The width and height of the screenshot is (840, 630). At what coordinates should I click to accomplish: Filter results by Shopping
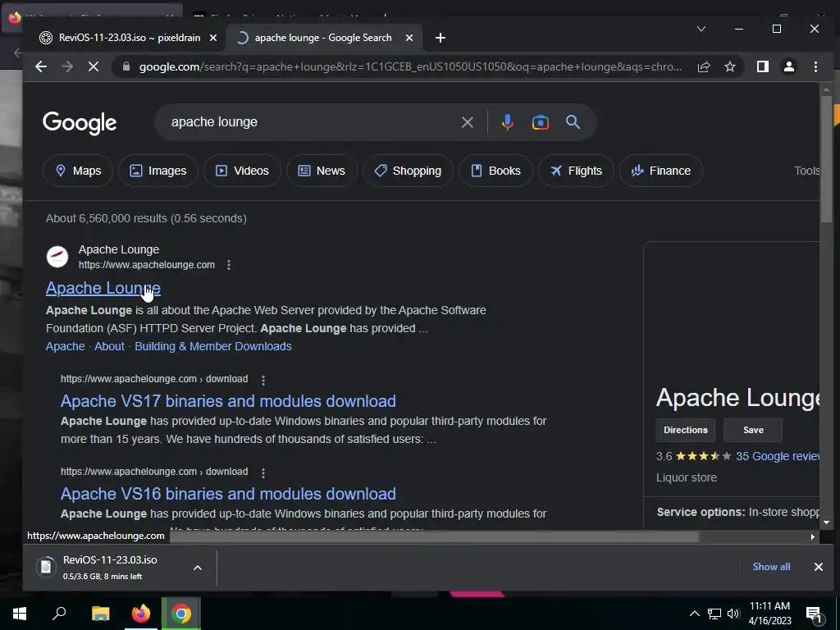pos(408,171)
